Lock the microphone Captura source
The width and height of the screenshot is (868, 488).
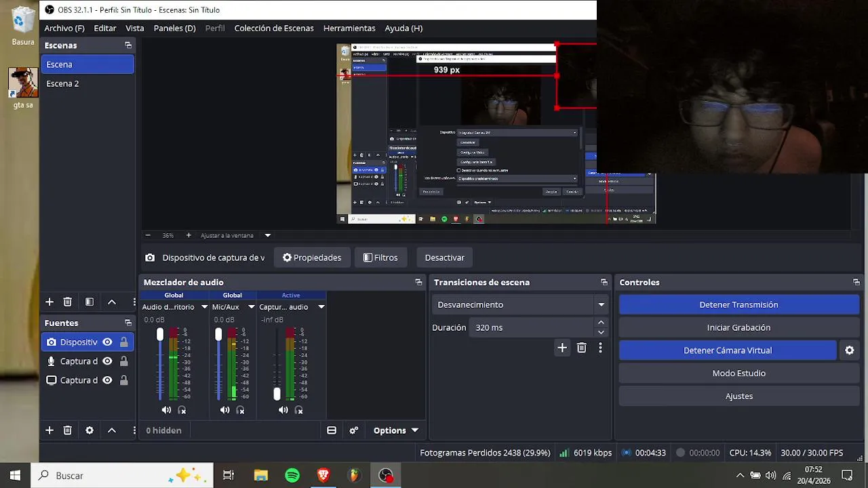point(123,361)
